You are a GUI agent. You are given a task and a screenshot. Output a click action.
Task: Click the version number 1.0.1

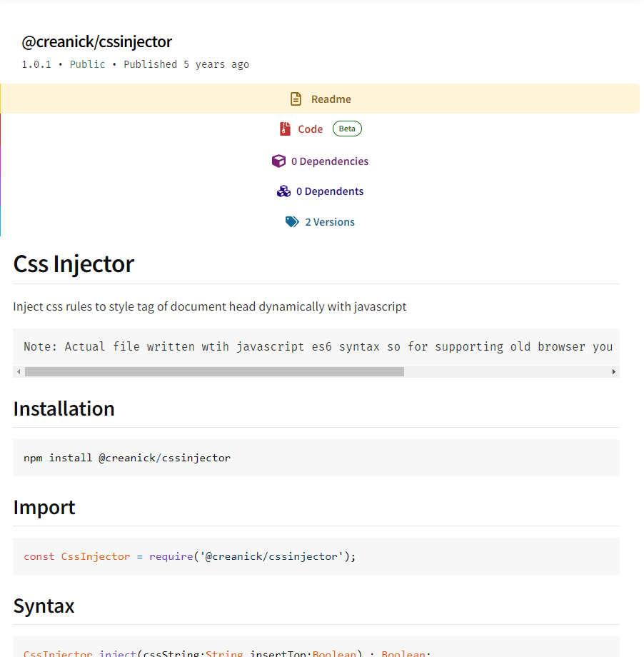point(36,64)
